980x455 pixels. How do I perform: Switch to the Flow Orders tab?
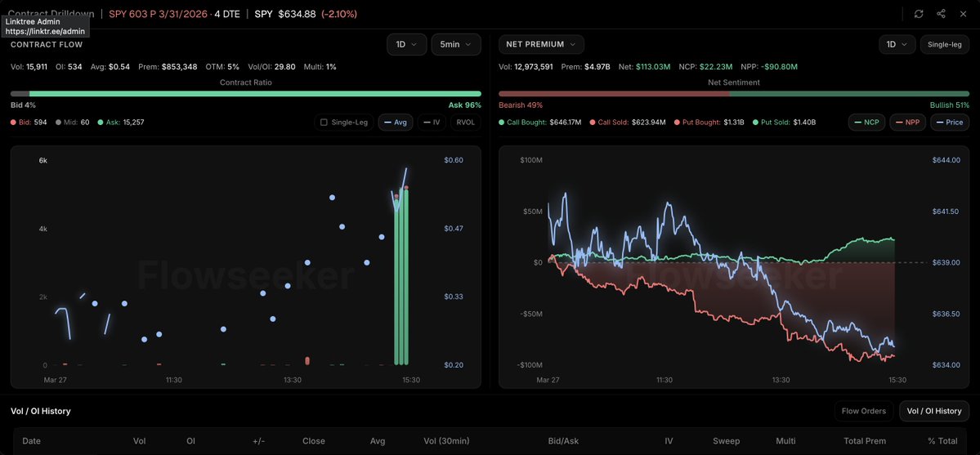(x=864, y=411)
